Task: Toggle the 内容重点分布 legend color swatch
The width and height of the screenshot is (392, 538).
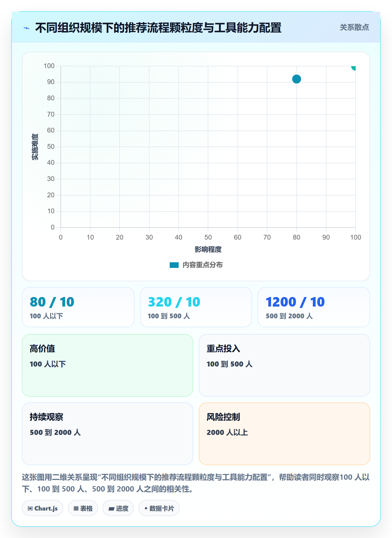Action: tap(174, 265)
